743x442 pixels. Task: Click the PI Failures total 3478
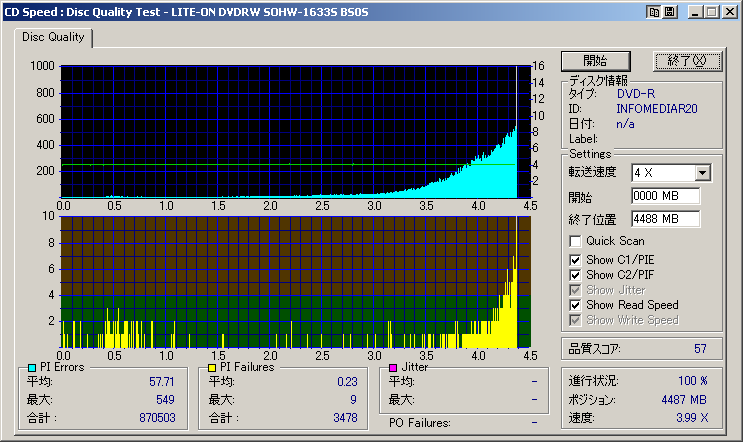point(345,418)
